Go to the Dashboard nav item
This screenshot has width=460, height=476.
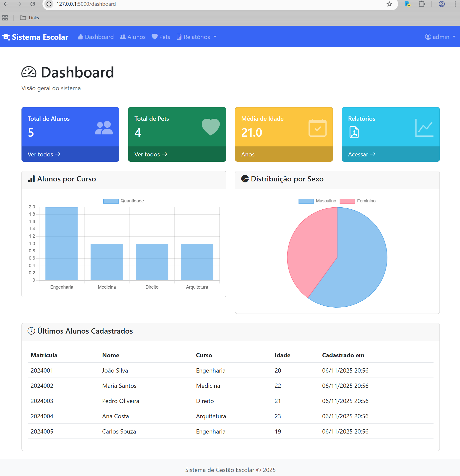(x=95, y=37)
